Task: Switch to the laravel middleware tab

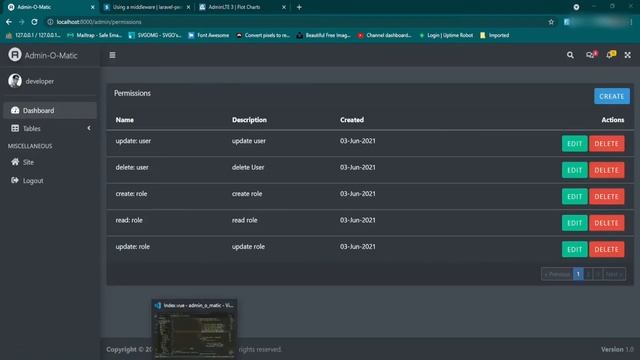Action: [x=147, y=7]
